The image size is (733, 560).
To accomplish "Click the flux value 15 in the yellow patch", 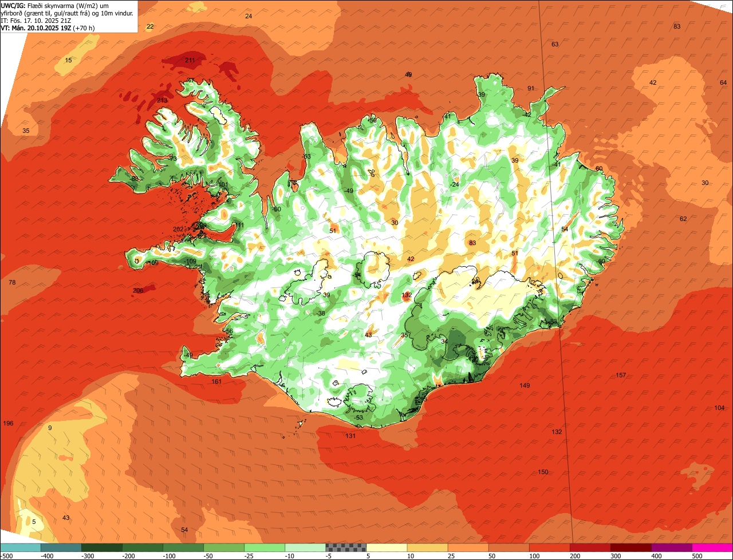I will tap(68, 61).
